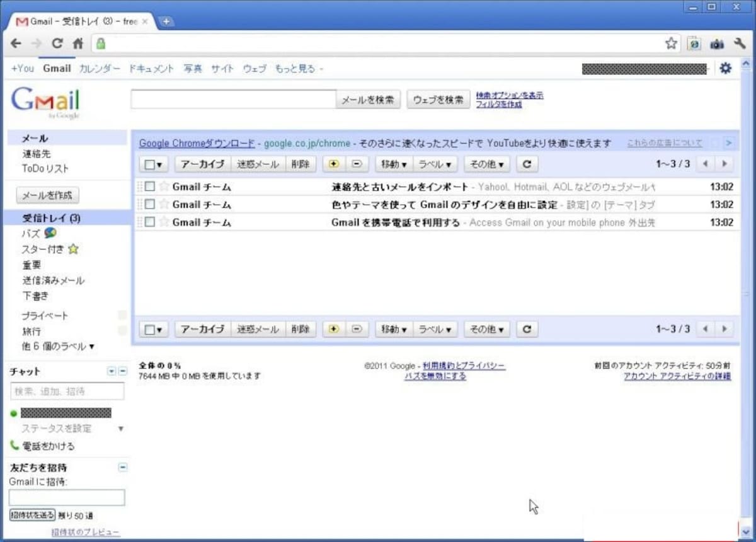Check the box for Gmail を携帯電話で利用する

pyautogui.click(x=150, y=222)
